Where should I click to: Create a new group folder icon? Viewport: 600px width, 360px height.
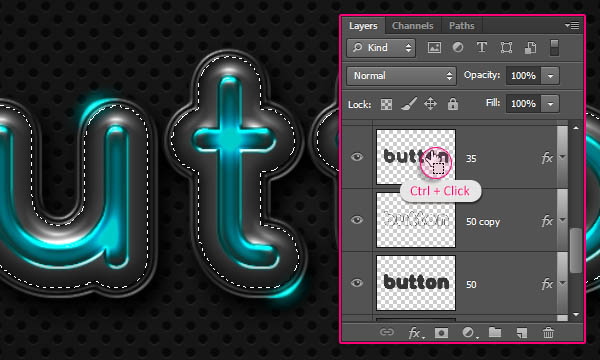pyautogui.click(x=495, y=332)
